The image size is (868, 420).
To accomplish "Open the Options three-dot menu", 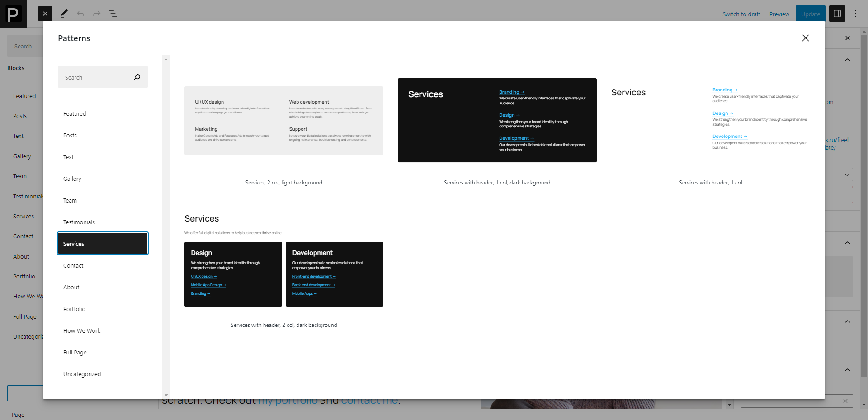I will click(855, 14).
